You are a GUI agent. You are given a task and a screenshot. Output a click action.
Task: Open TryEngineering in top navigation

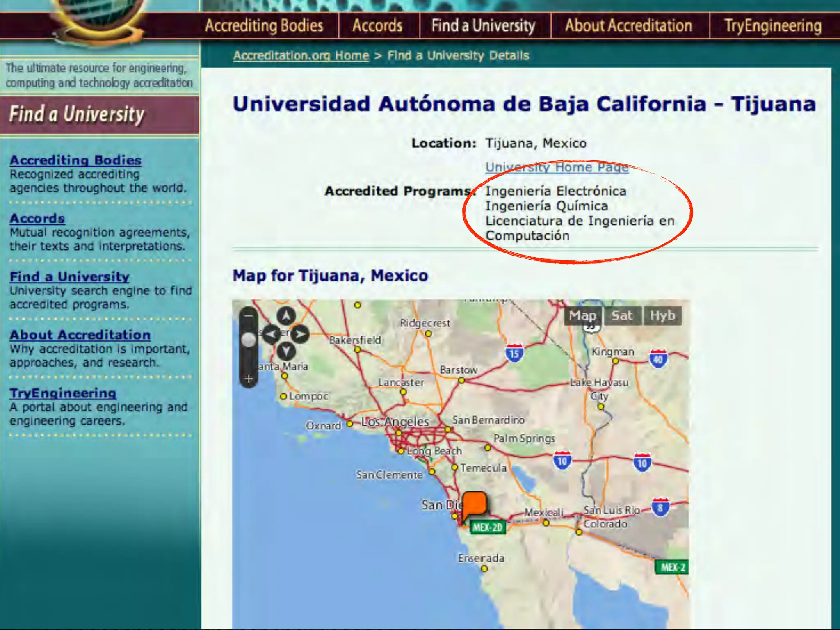pos(773,25)
